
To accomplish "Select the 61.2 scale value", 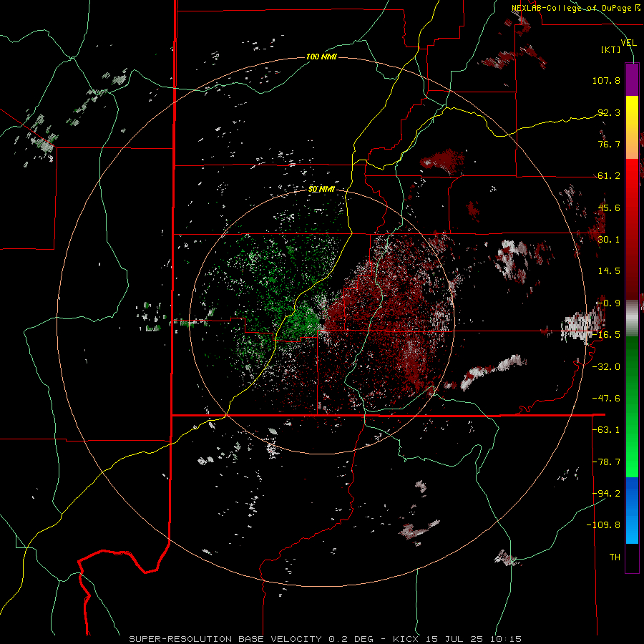I will click(609, 176).
